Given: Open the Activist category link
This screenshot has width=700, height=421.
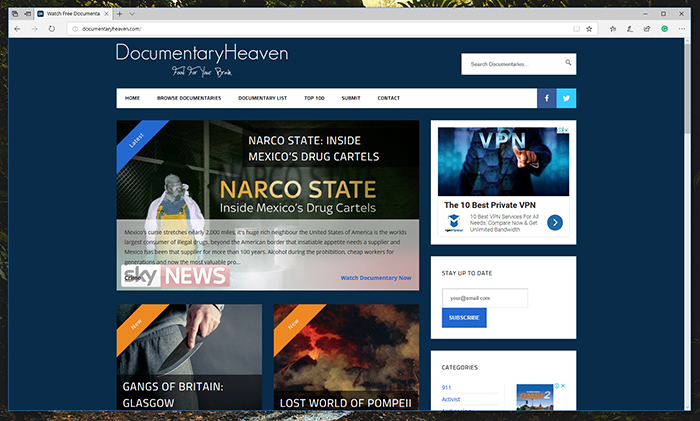Looking at the screenshot, I should click(450, 399).
